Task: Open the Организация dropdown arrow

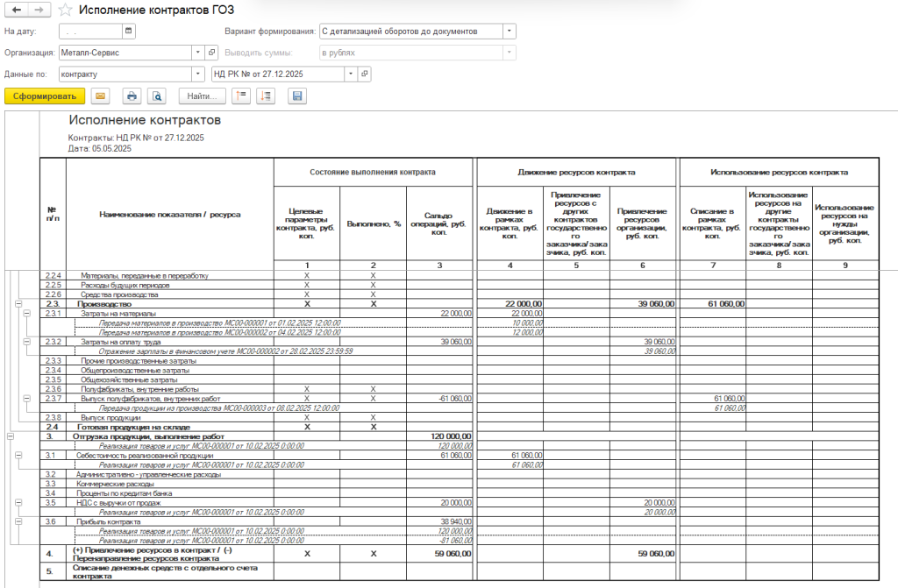Action: [x=197, y=53]
